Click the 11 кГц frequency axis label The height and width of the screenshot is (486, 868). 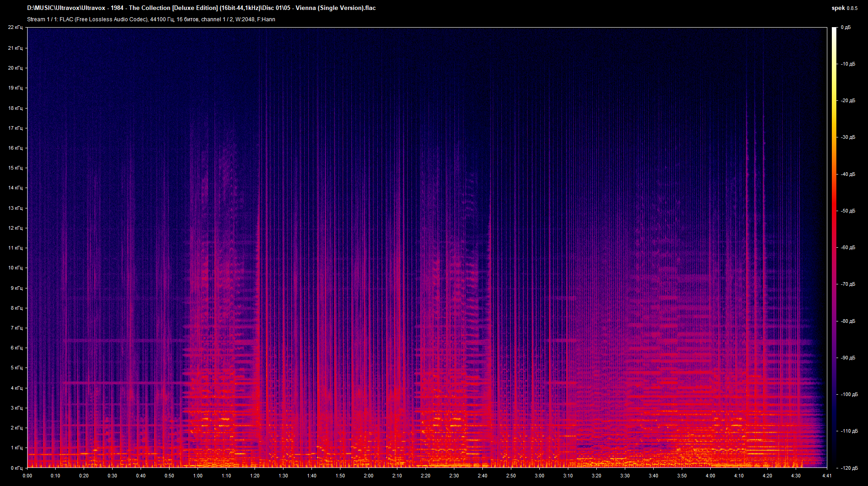pyautogui.click(x=16, y=248)
